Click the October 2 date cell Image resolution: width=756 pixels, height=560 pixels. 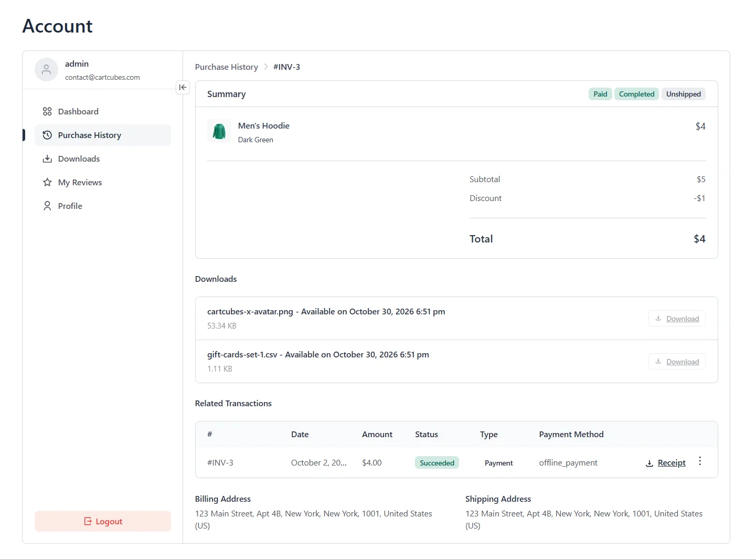319,463
